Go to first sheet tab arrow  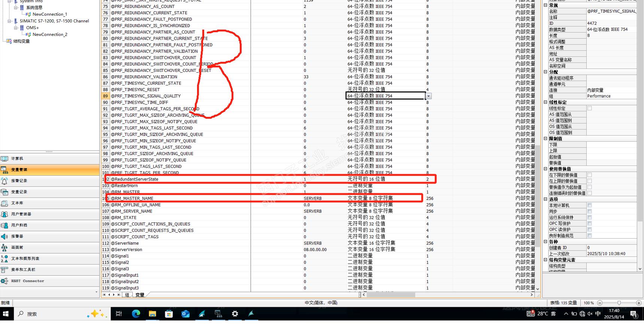pyautogui.click(x=104, y=295)
